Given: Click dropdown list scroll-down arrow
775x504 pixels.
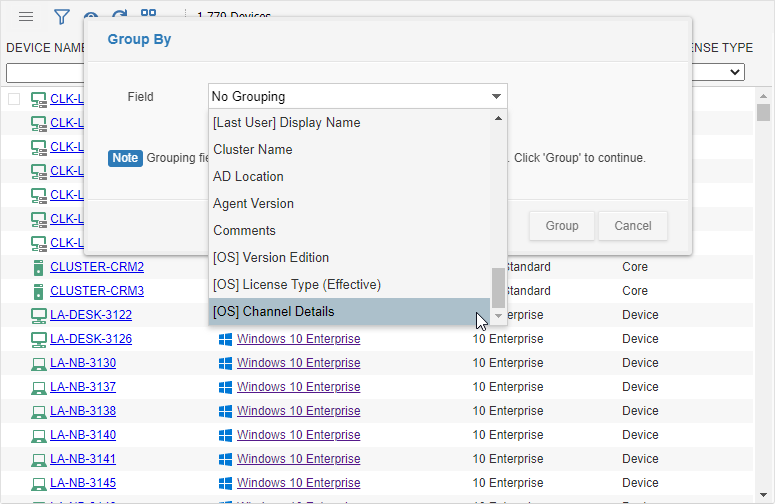Looking at the screenshot, I should coord(498,316).
